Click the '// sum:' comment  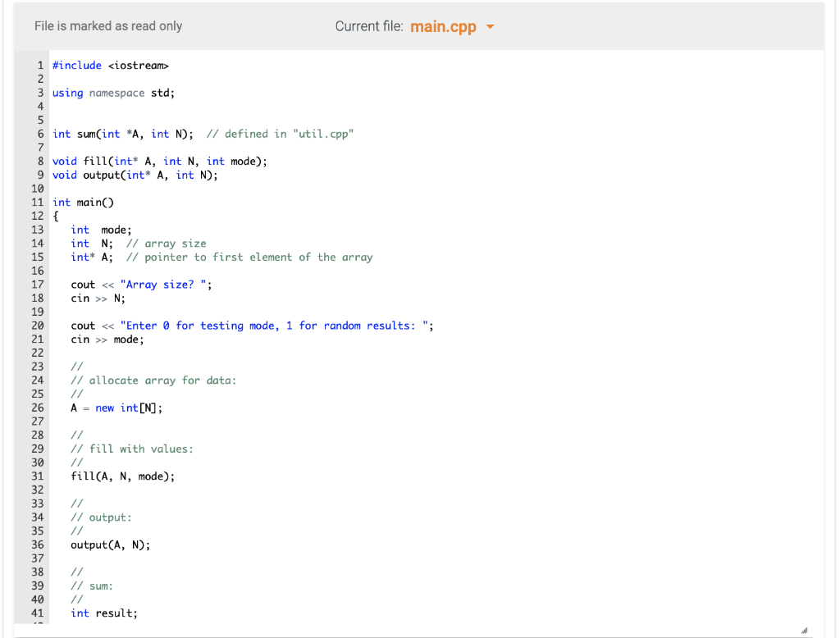(x=92, y=586)
